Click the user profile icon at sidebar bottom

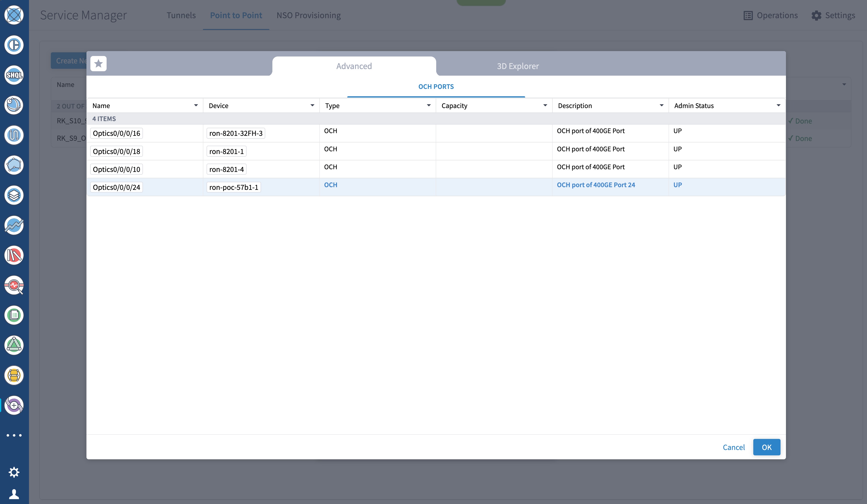coord(14,494)
